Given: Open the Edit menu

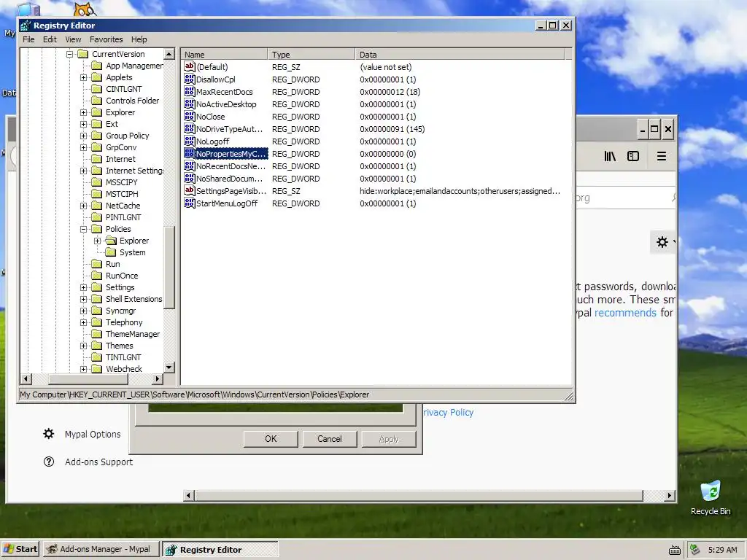Looking at the screenshot, I should pos(50,39).
